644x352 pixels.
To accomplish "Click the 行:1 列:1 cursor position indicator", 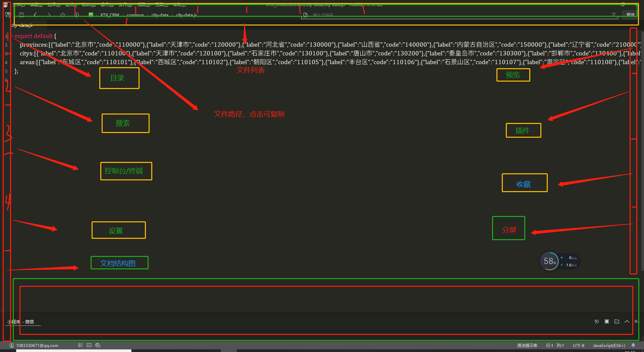I will (555, 345).
